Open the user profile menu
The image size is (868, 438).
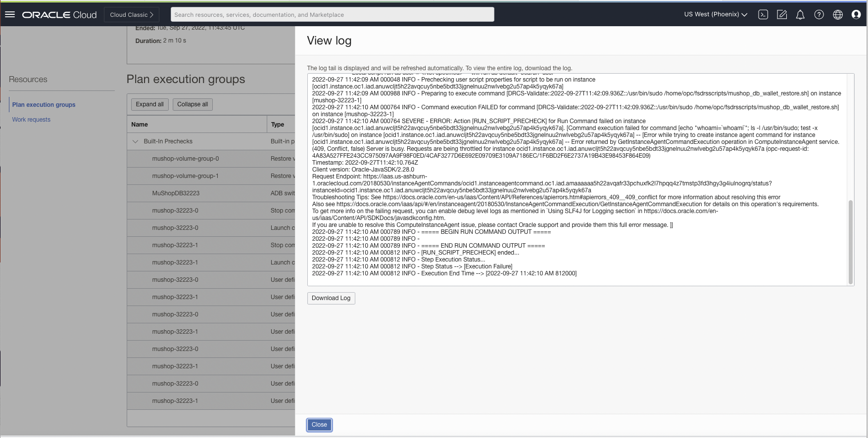click(x=856, y=15)
